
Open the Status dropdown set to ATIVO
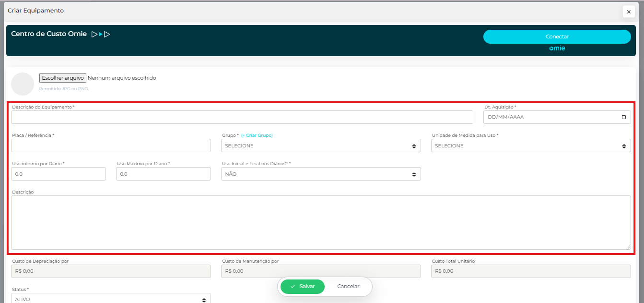(111, 299)
